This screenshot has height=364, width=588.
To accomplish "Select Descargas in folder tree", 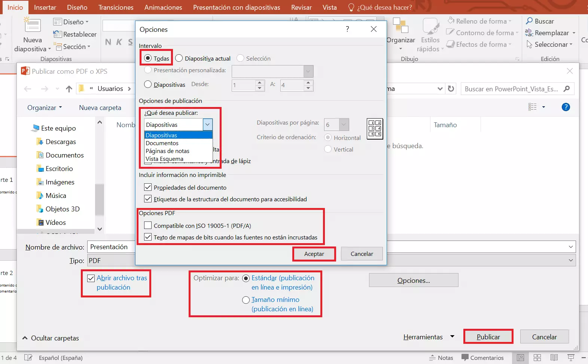I will coord(61,141).
